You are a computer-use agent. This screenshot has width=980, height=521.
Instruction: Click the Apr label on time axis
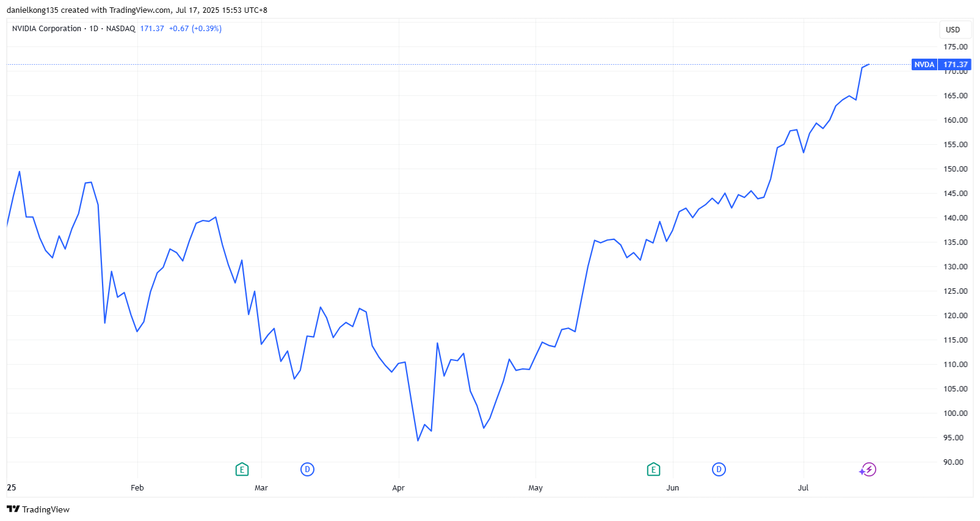[398, 488]
